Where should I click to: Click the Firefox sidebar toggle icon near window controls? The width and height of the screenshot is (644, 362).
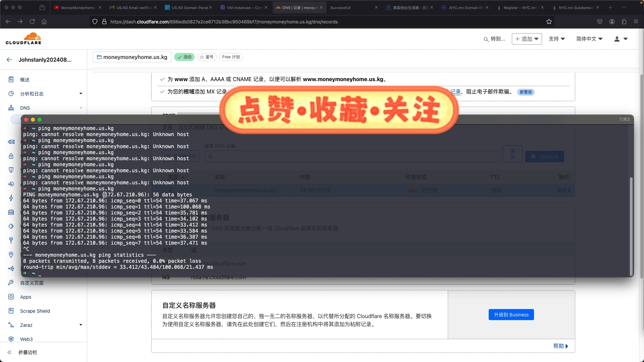pos(42,7)
